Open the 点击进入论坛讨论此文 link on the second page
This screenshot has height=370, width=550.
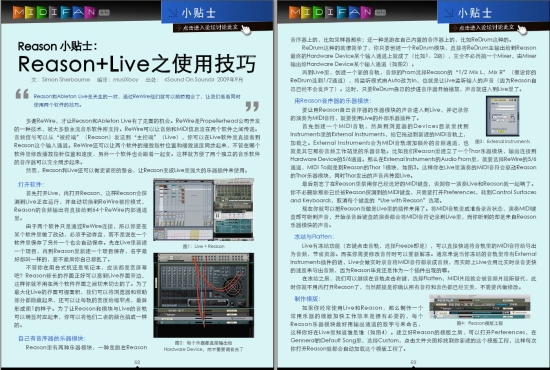(x=487, y=27)
